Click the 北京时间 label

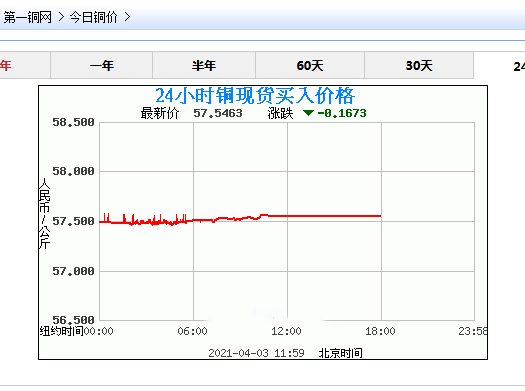tap(341, 353)
